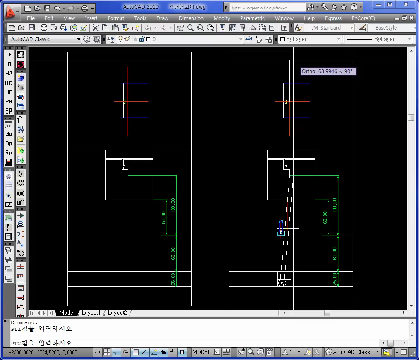Viewport: 419px width, 360px height.
Task: Open the AutoCAD application menu logo button
Action: 11,12
